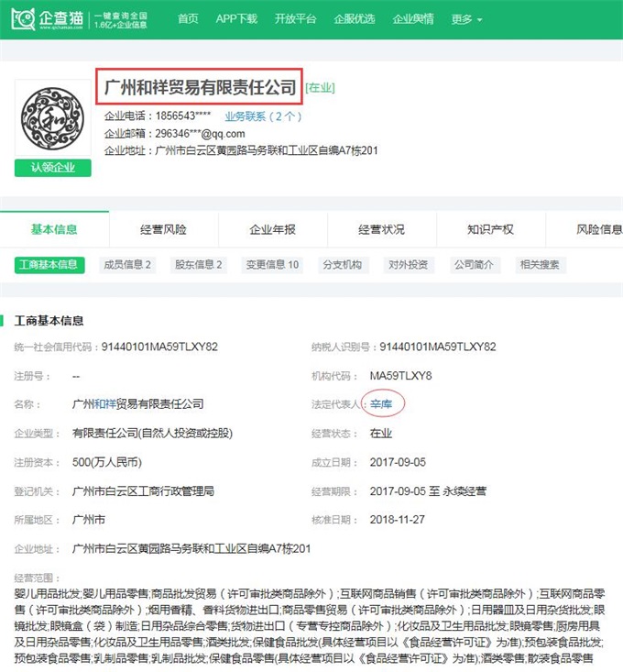Click registered capital 500(万人民币)

[107, 462]
